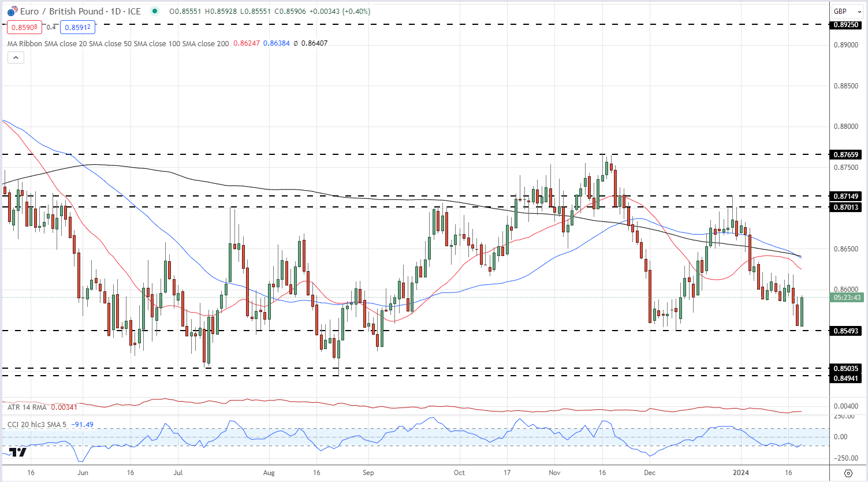This screenshot has height=482, width=868.
Task: Click the green countdown label 05:23:43
Action: 847,298
